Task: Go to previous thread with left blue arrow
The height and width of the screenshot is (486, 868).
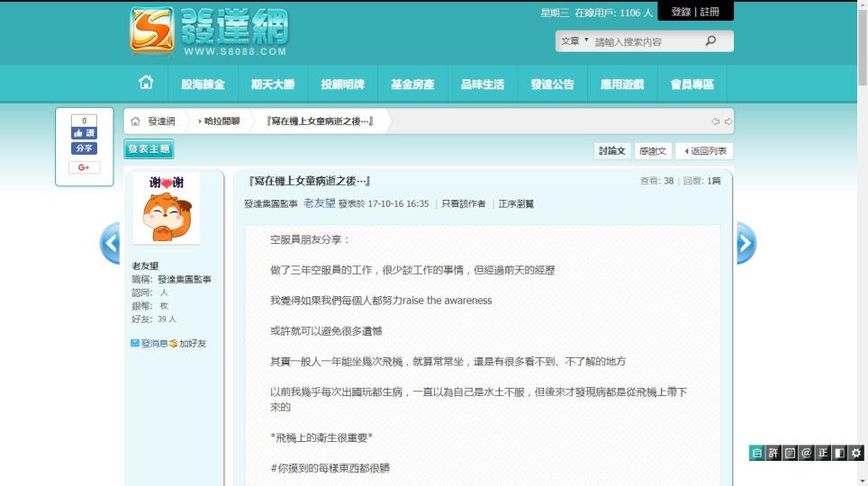Action: tap(110, 243)
